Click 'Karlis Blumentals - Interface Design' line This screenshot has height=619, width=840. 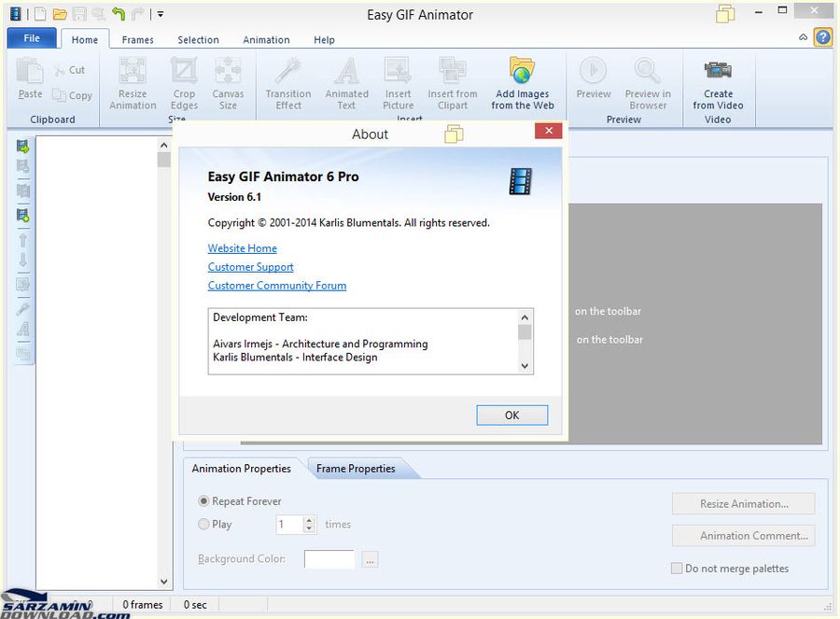295,358
